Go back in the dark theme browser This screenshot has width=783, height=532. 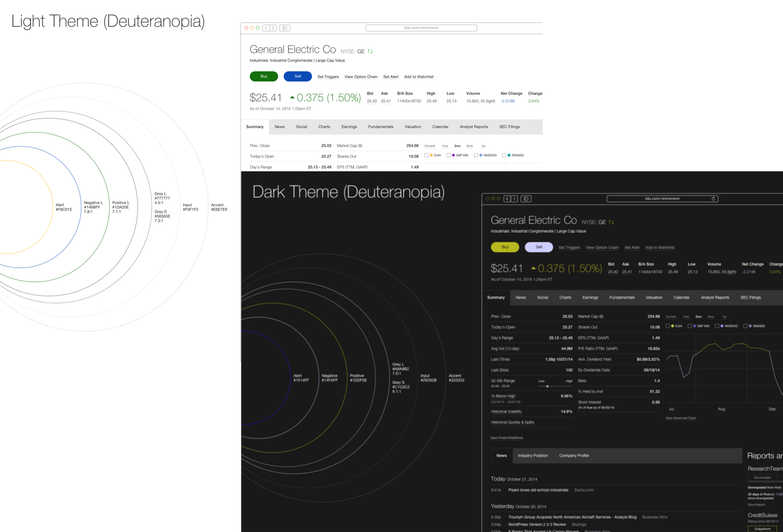pos(507,199)
